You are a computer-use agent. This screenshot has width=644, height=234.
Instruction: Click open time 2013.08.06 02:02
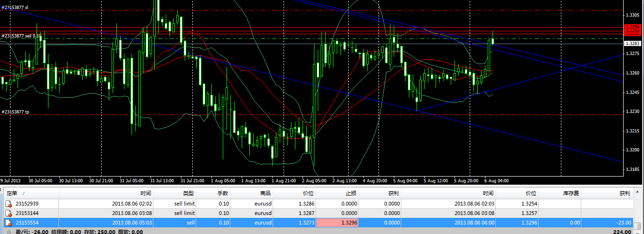coord(132,204)
